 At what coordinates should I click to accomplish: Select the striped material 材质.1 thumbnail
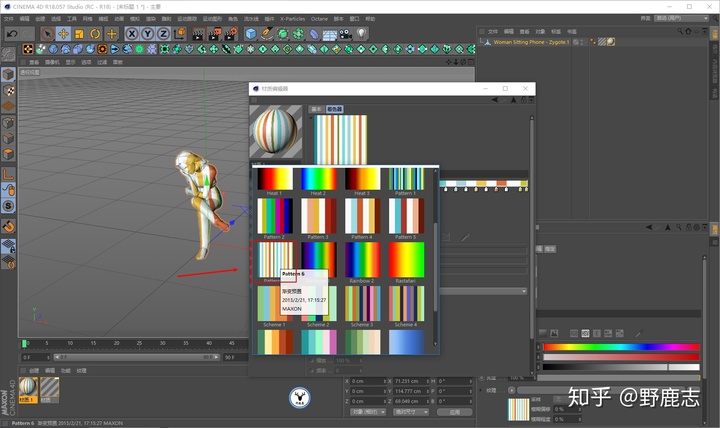pyautogui.click(x=28, y=390)
